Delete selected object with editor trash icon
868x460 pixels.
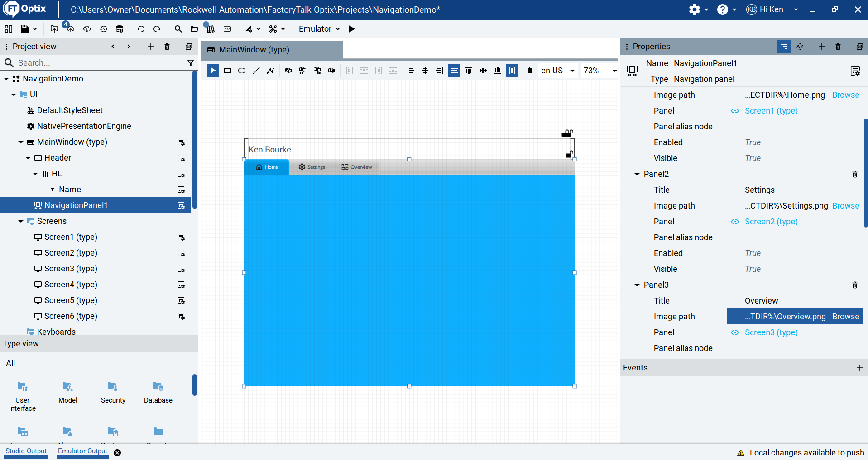[x=530, y=71]
